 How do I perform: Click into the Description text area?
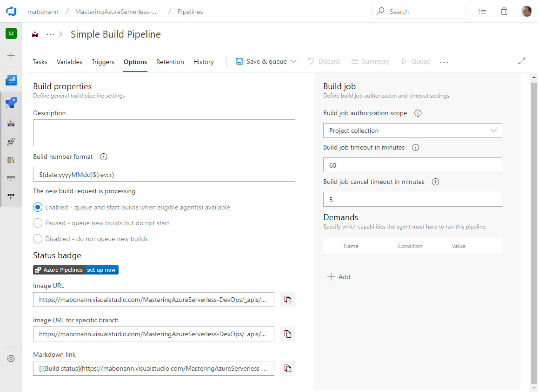point(164,133)
